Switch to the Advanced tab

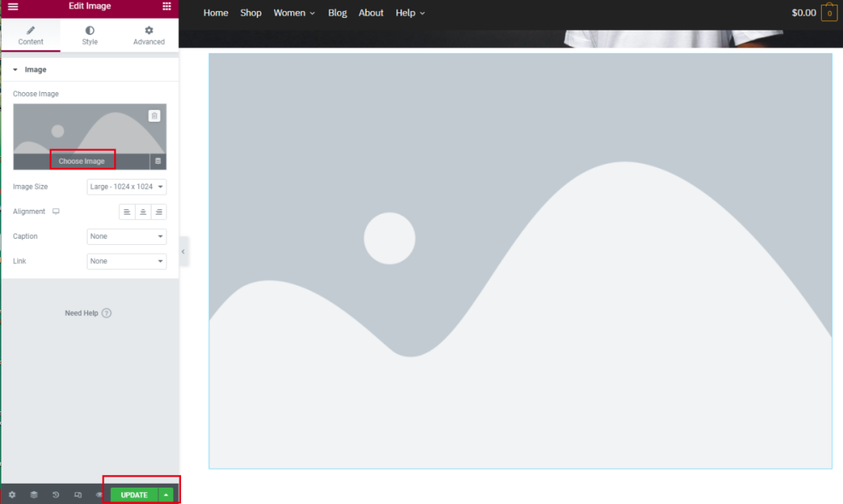148,36
